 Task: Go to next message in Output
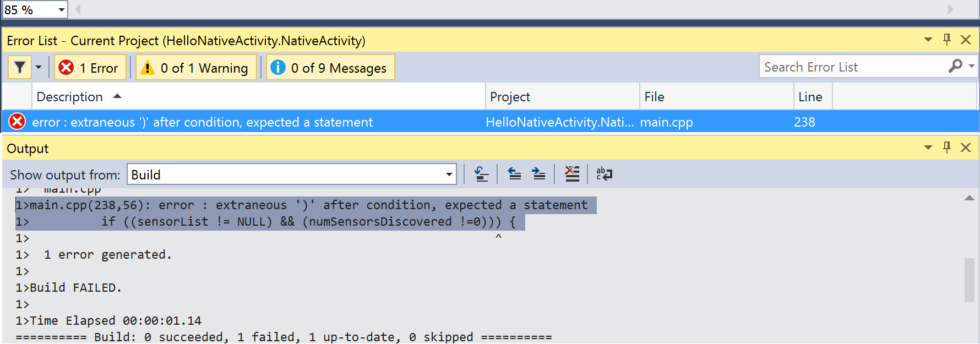click(x=538, y=174)
